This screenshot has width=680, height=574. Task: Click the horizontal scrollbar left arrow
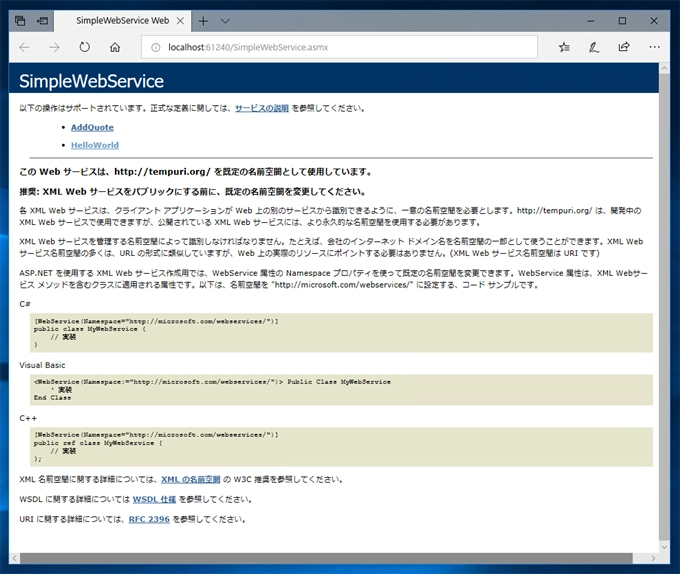[x=14, y=558]
